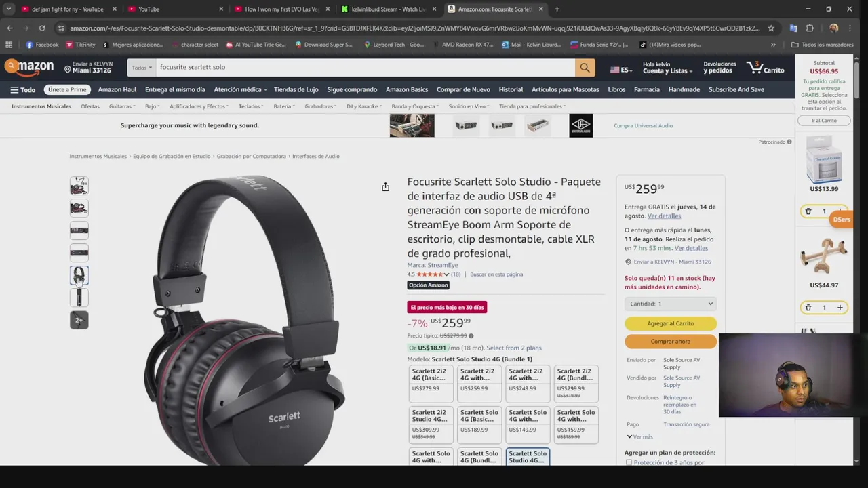Image resolution: width=868 pixels, height=488 pixels.
Task: Check Protección de 3 años checkbox
Action: click(x=629, y=463)
